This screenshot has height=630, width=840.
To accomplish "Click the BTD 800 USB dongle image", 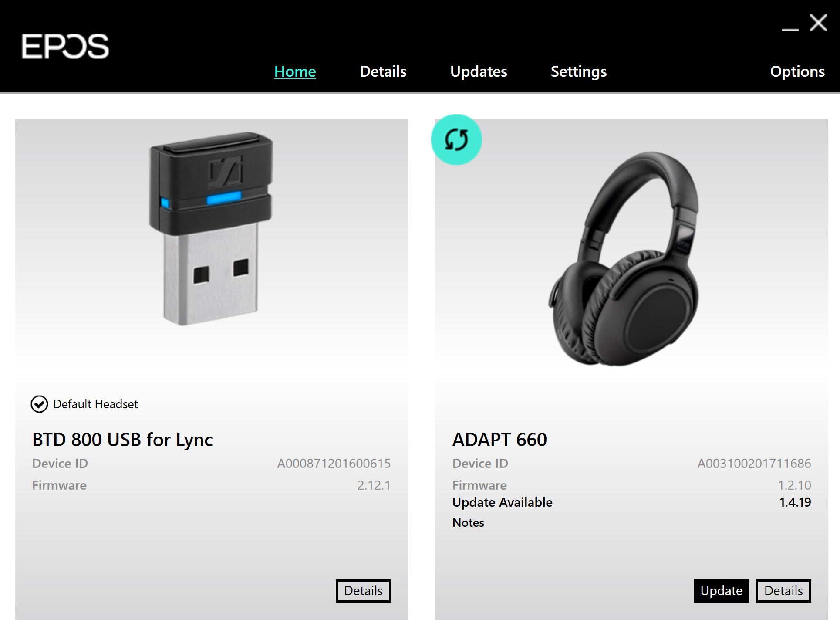I will pos(211,228).
